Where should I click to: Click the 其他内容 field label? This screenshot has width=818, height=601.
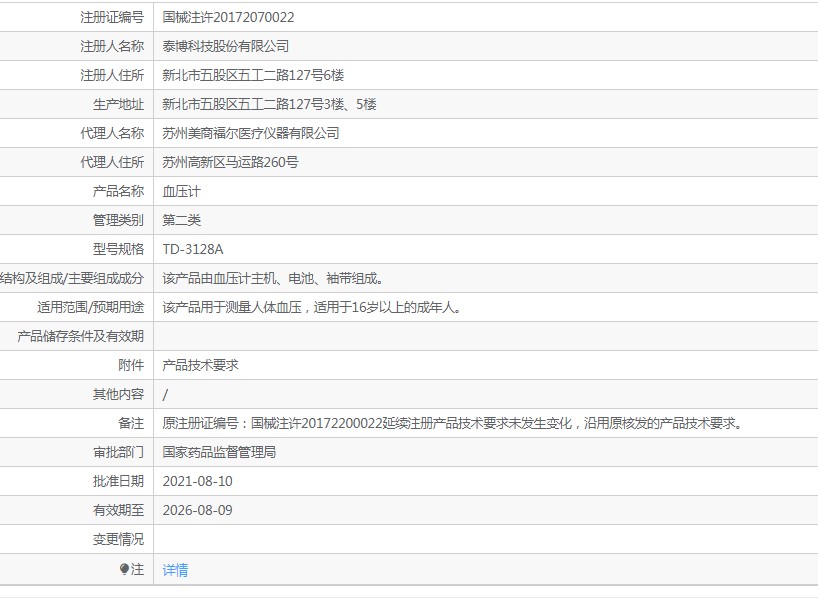click(118, 394)
